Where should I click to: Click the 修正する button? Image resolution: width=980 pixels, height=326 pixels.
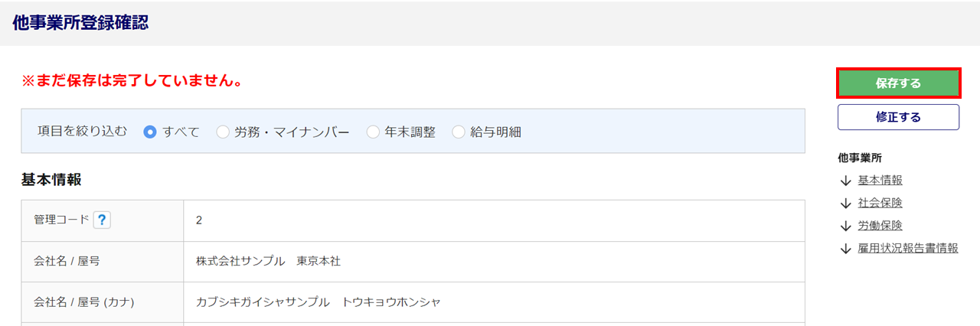pos(898,117)
